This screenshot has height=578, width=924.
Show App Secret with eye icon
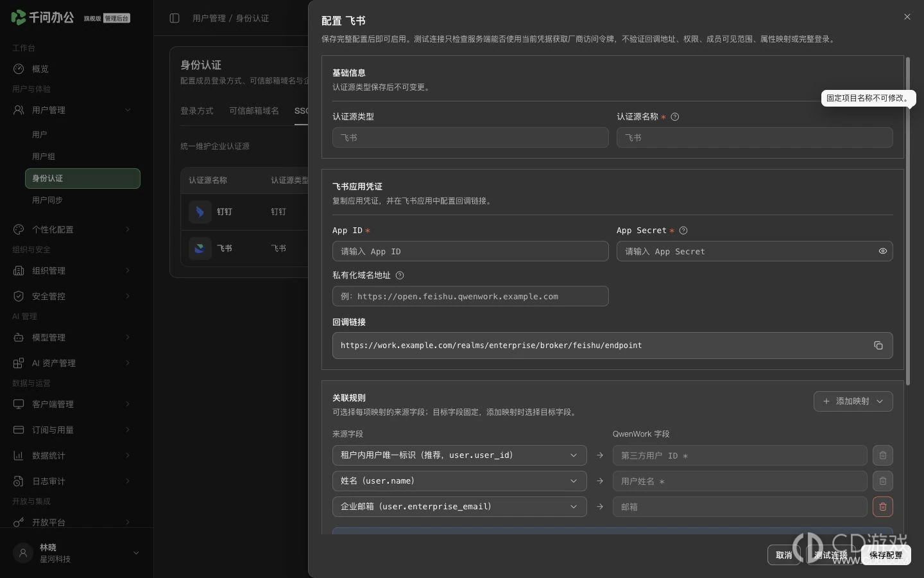(x=882, y=251)
